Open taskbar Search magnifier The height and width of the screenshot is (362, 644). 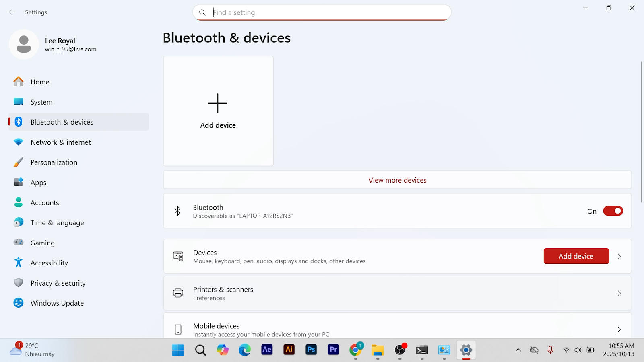click(200, 350)
